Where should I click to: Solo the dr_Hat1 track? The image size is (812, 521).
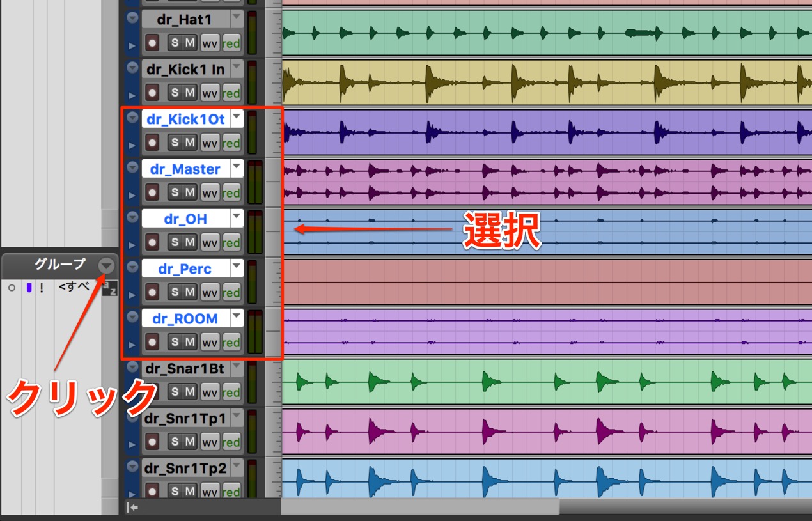[175, 43]
